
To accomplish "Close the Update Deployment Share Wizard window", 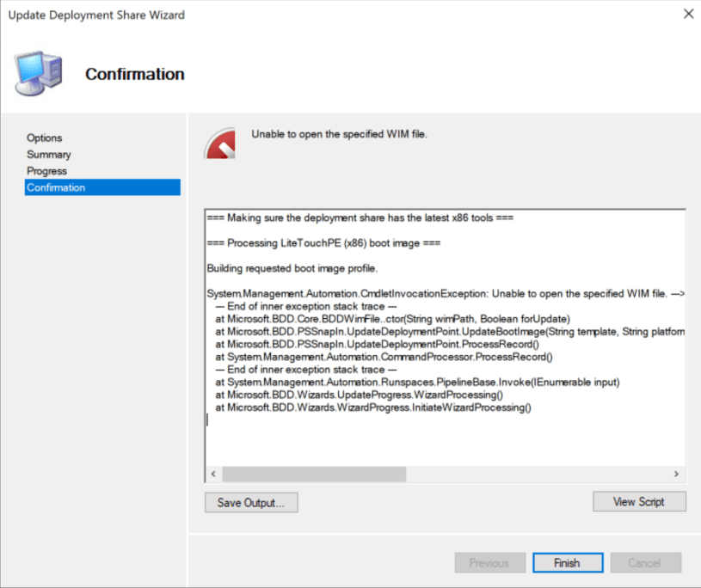I will [x=687, y=15].
